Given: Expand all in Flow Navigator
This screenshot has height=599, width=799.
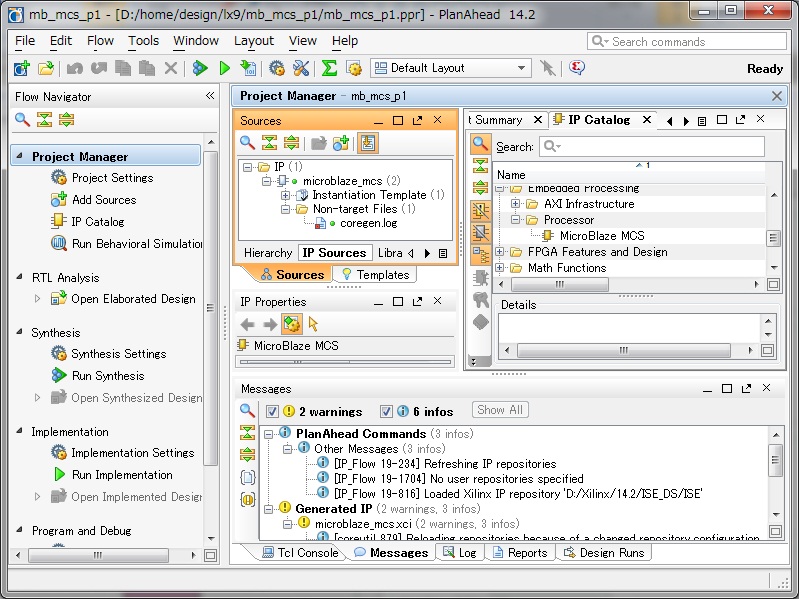Looking at the screenshot, I should pyautogui.click(x=67, y=120).
